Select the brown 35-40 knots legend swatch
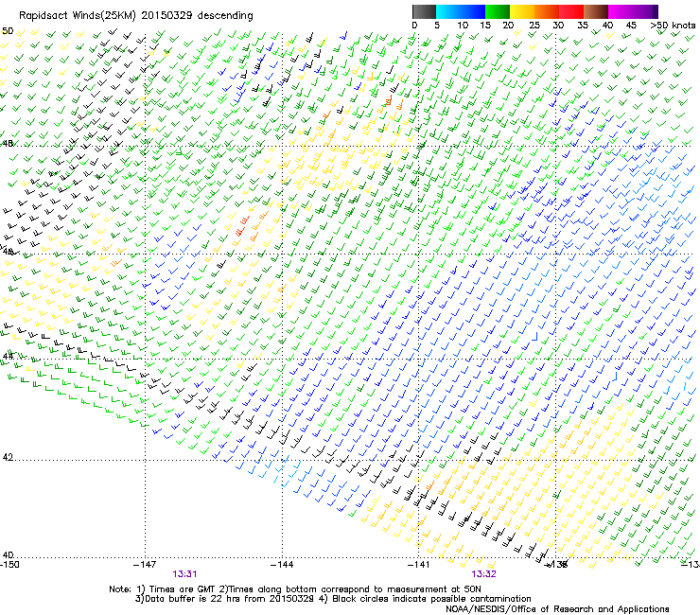Screen dimensions: 700x615 pos(596,11)
